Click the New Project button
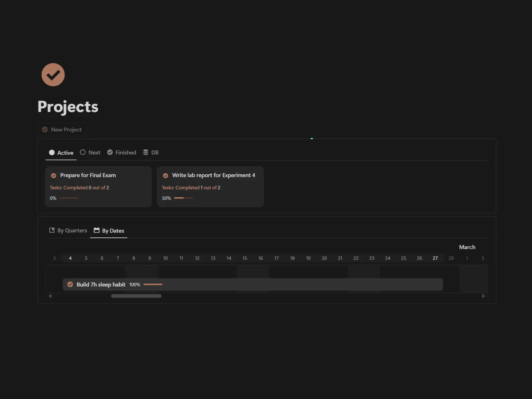Screen dimensions: 532x399 click(62, 130)
